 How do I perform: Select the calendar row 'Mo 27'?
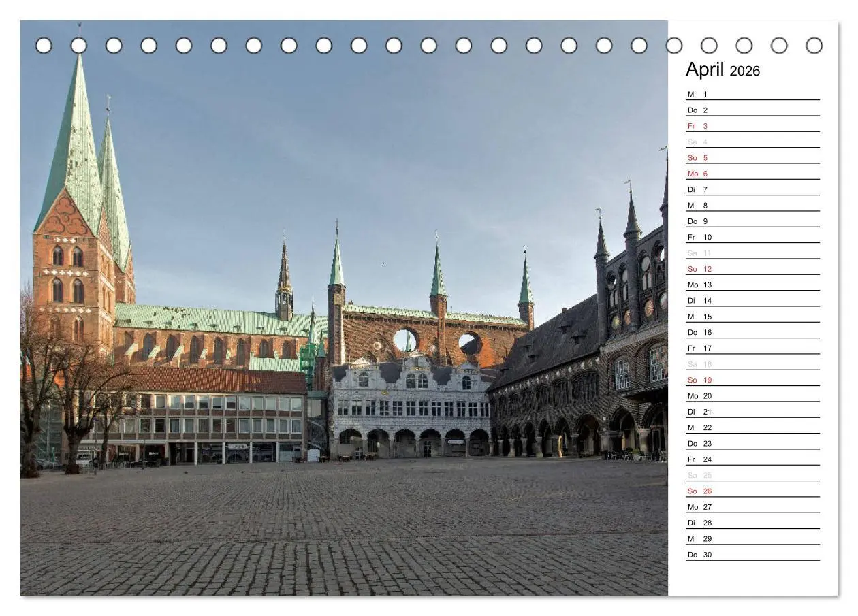[x=752, y=507]
